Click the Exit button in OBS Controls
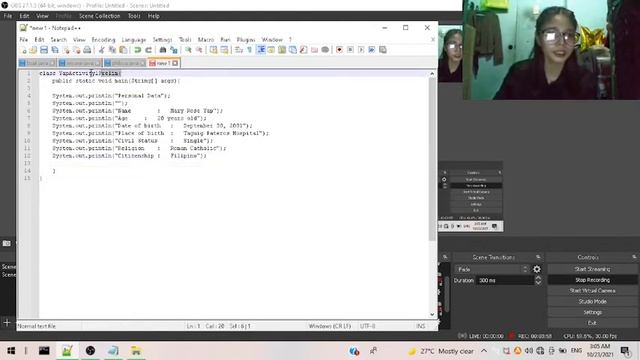Image resolution: width=640 pixels, height=360 pixels. pos(592,323)
